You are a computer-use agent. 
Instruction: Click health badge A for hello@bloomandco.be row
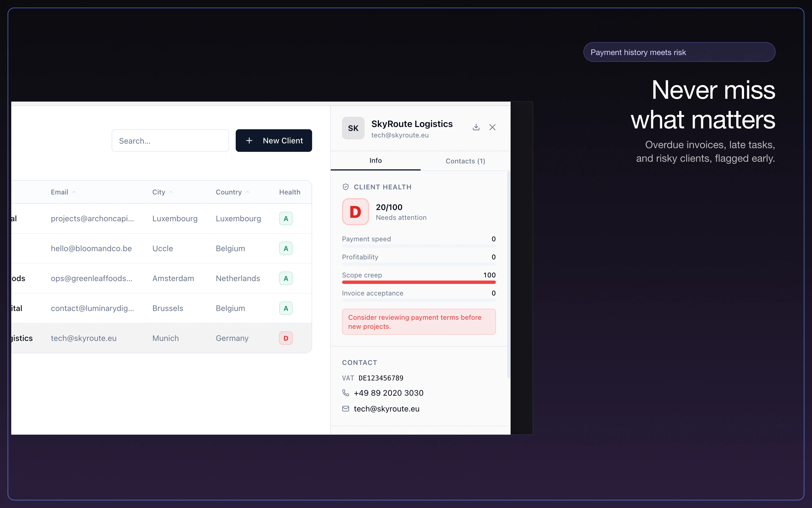[286, 248]
